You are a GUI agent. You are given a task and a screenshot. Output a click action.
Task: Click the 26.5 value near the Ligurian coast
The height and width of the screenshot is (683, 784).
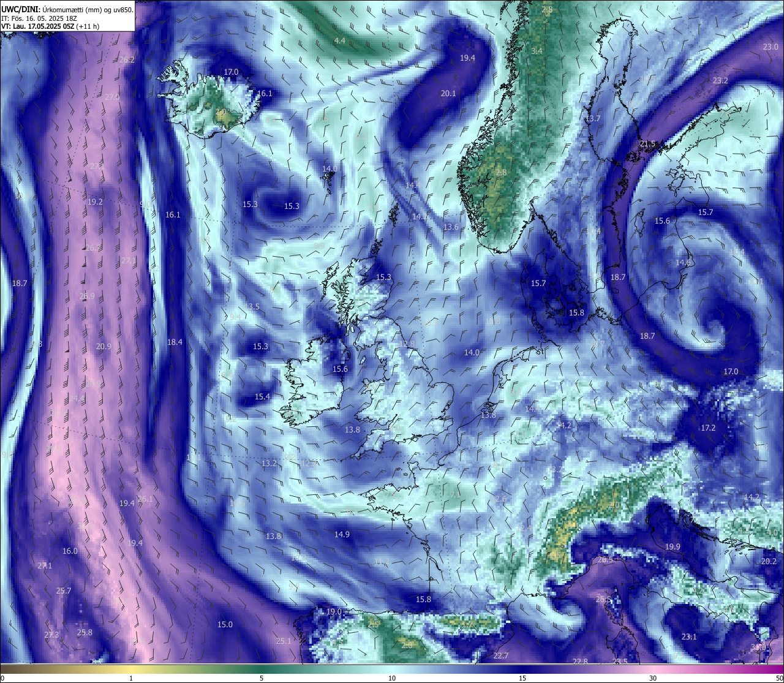tap(605, 560)
